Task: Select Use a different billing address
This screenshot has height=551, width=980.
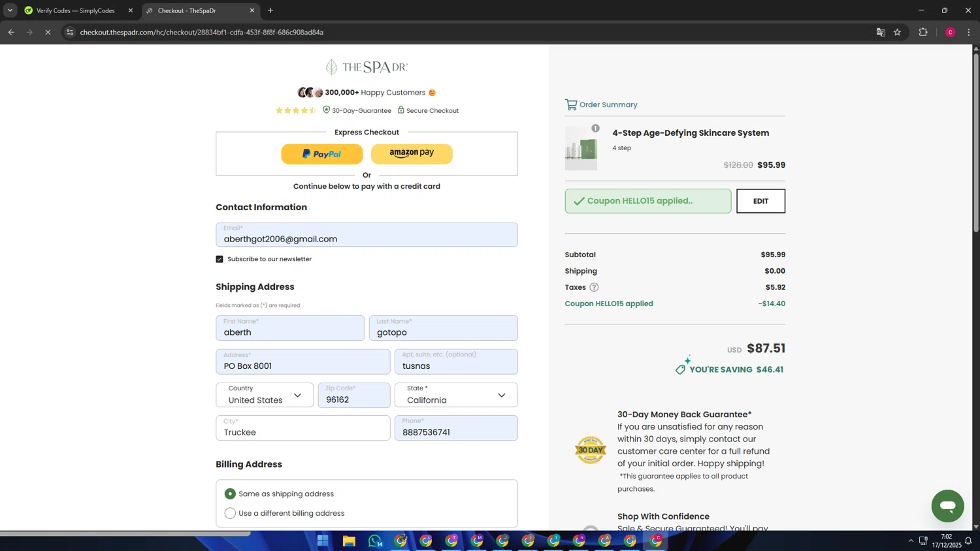Action: tap(230, 513)
